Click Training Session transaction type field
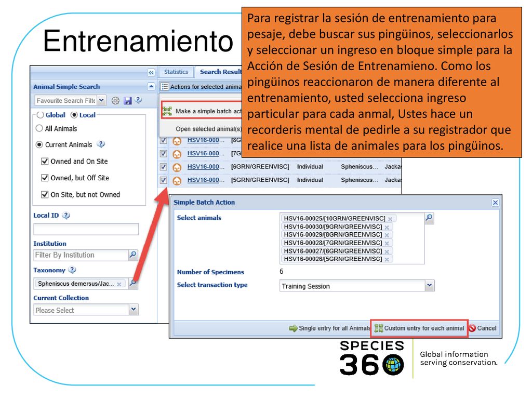This screenshot has width=532, height=399. 352,286
